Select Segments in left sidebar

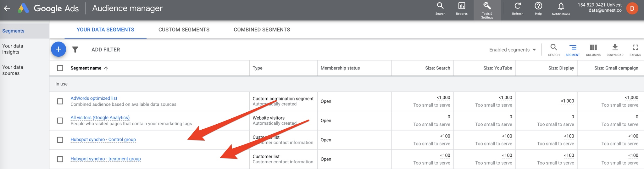click(25, 31)
